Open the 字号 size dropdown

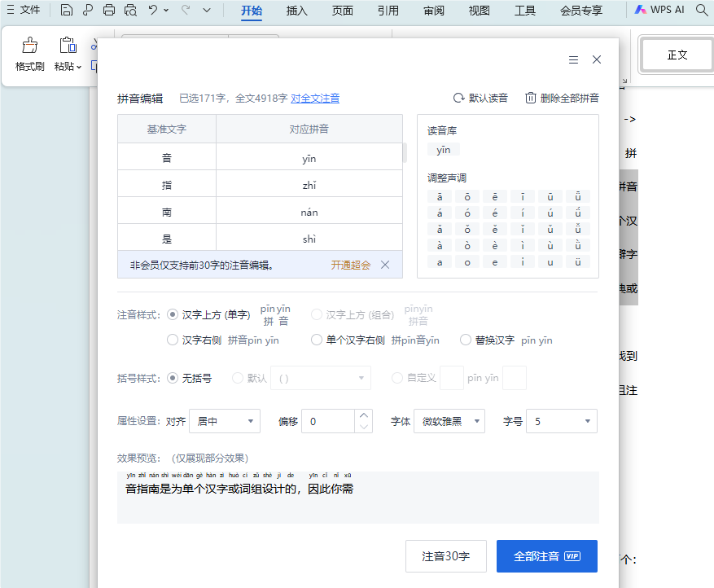(x=562, y=421)
